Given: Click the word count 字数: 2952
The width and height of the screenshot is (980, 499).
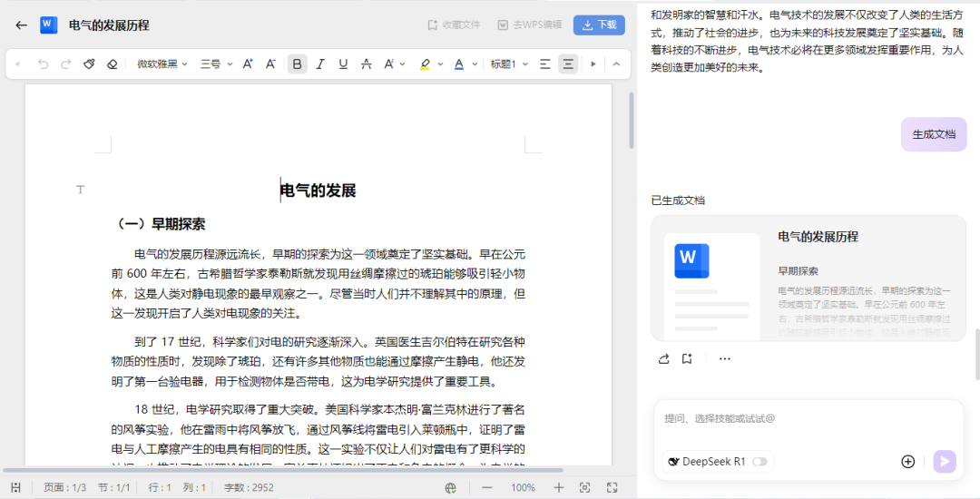Looking at the screenshot, I should [x=249, y=488].
